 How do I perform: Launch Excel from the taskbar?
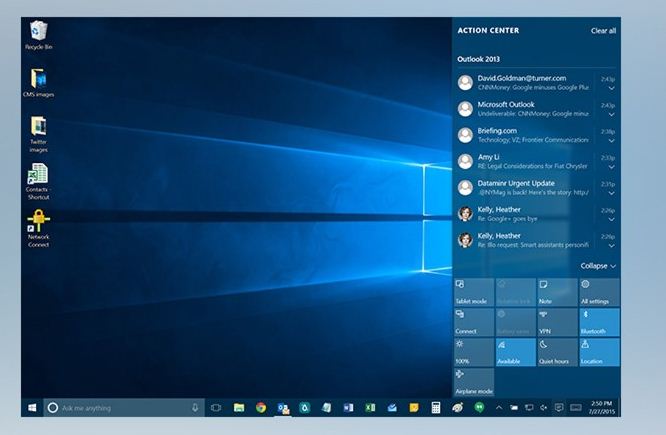pyautogui.click(x=370, y=408)
